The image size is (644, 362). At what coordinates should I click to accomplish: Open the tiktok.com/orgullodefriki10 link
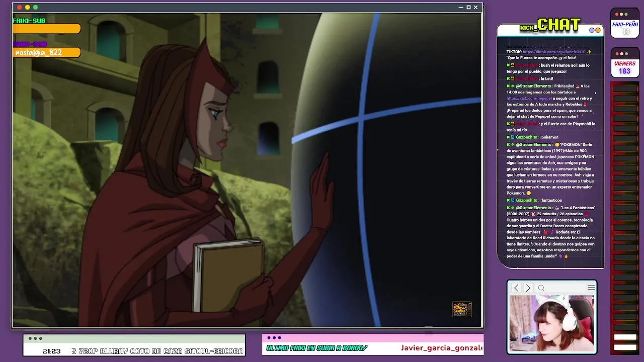point(554,52)
